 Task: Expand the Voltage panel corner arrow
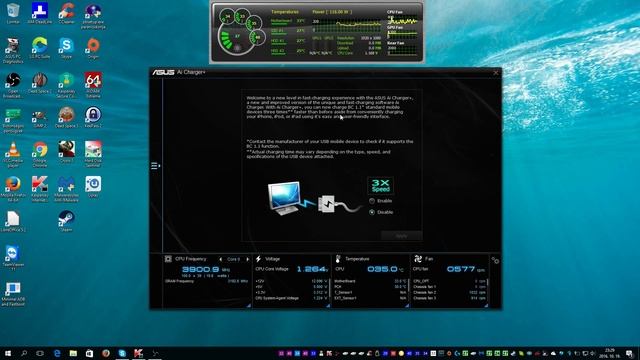328,305
